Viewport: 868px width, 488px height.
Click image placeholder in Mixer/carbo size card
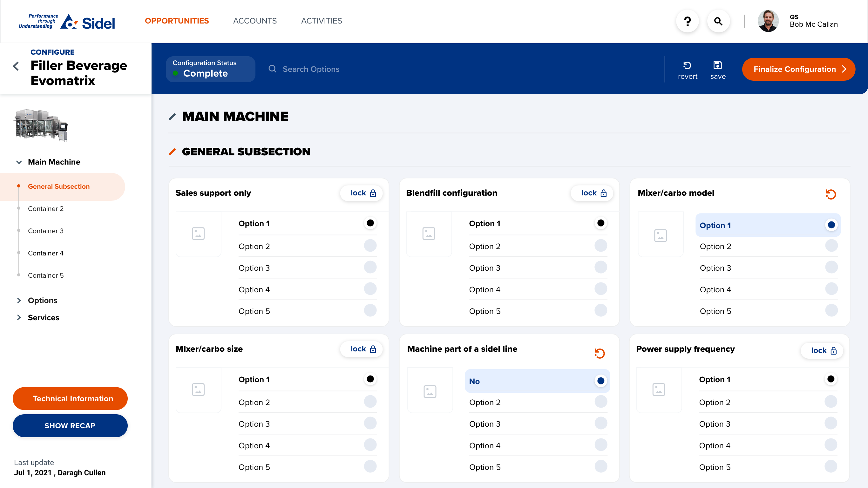[198, 390]
